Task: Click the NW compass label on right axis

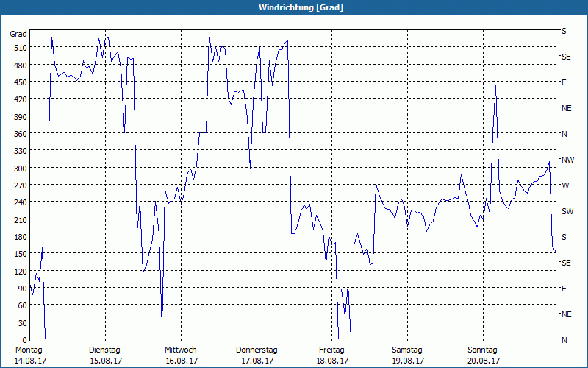Action: 567,160
